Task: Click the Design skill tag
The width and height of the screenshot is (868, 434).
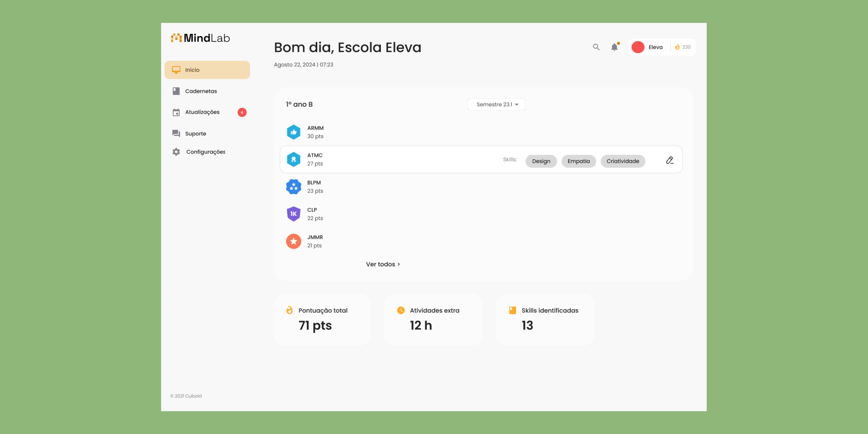Action: 541,161
